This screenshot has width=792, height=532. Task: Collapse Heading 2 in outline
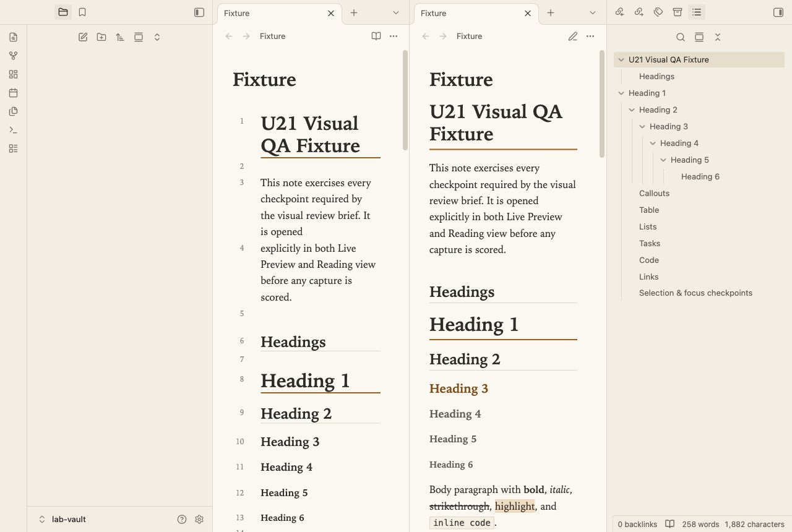632,110
